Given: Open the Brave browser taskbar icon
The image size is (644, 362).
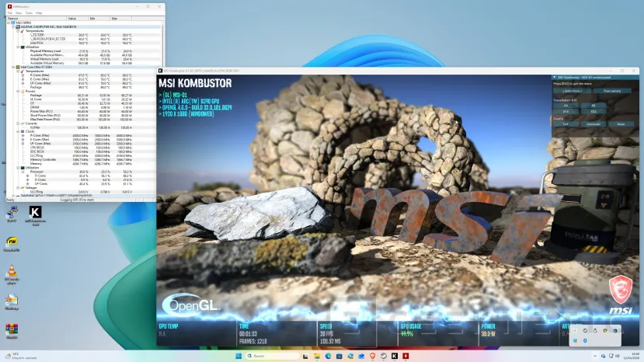Looking at the screenshot, I should (372, 356).
